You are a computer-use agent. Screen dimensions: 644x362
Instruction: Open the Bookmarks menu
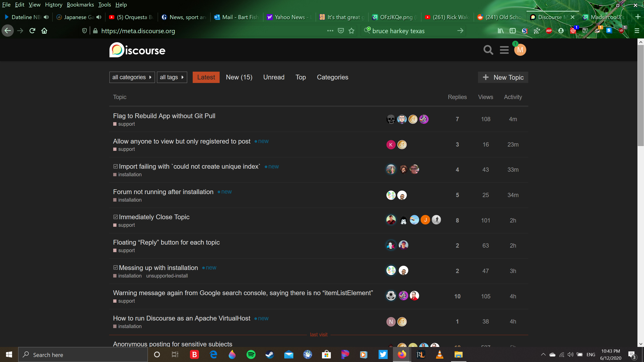coord(80,5)
